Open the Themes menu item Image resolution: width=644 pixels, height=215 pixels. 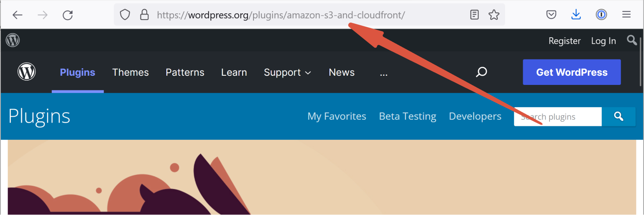coord(130,72)
